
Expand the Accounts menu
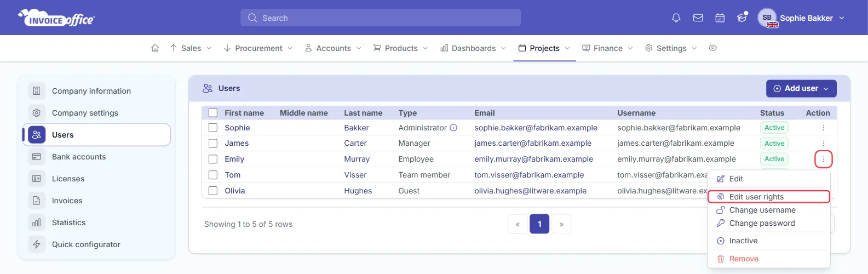point(334,48)
